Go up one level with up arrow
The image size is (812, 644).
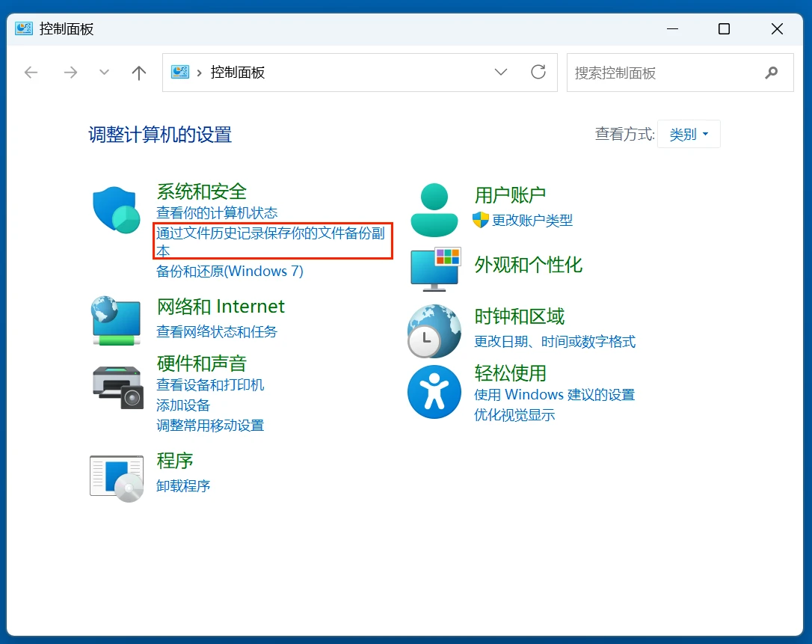pos(139,73)
